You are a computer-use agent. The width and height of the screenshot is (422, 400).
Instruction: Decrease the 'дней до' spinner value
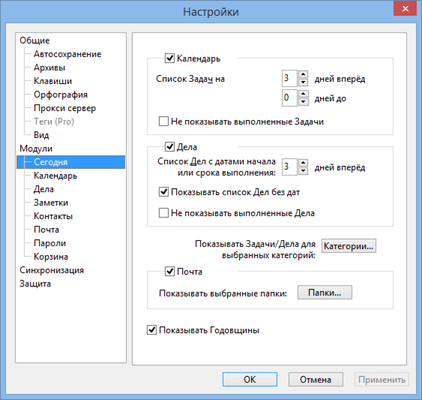pos(303,101)
